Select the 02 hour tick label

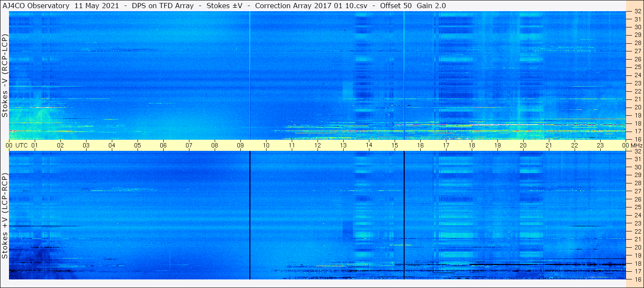(60, 145)
